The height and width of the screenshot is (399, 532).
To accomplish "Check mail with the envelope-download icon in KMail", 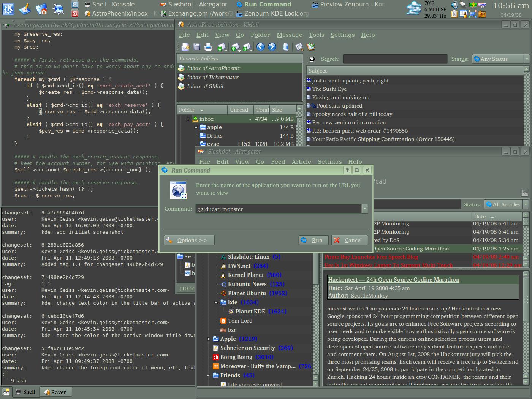I will (x=222, y=47).
